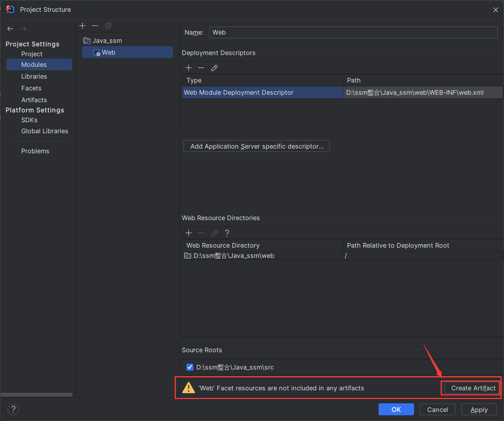
Task: Click the add module plus icon
Action: point(82,26)
